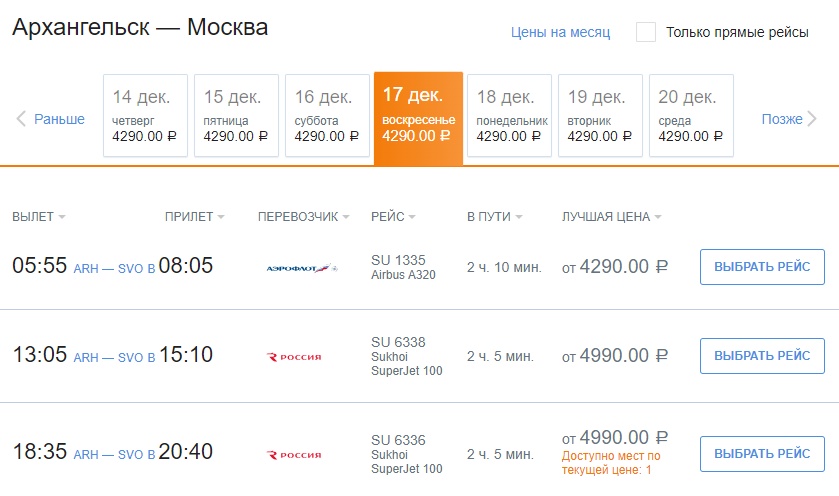839x496 pixels.
Task: Click Rossiya logo for flight SU 6336
Action: click(x=294, y=455)
